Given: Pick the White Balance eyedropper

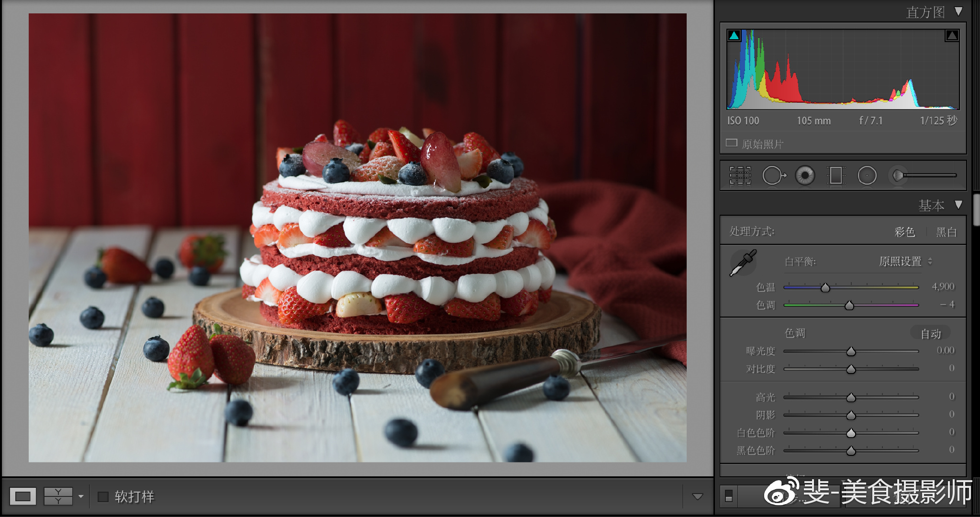Looking at the screenshot, I should pos(743,263).
